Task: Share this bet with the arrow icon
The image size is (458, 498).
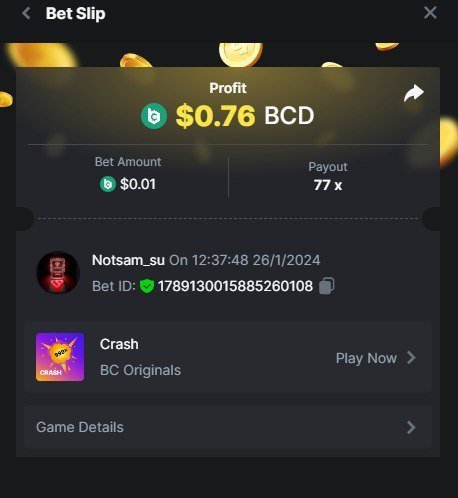Action: pyautogui.click(x=414, y=93)
